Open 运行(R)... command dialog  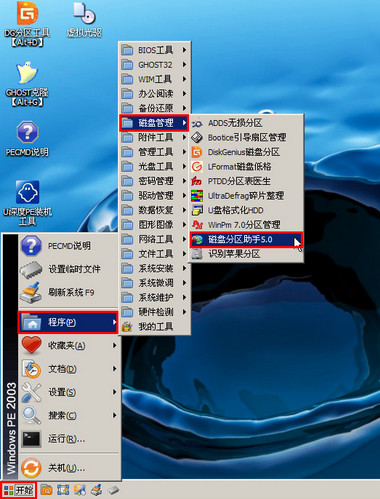[x=69, y=439]
